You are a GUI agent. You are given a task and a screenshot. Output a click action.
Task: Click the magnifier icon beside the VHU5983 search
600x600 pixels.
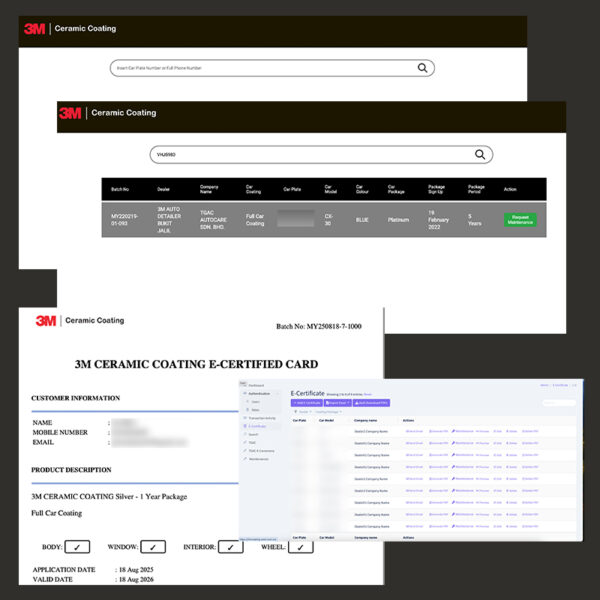pyautogui.click(x=480, y=154)
